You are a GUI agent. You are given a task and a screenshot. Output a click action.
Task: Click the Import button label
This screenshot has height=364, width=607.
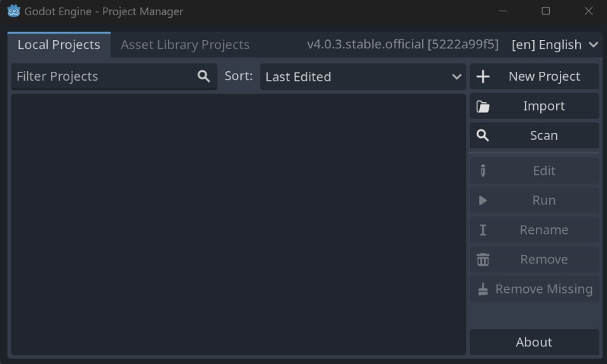544,106
